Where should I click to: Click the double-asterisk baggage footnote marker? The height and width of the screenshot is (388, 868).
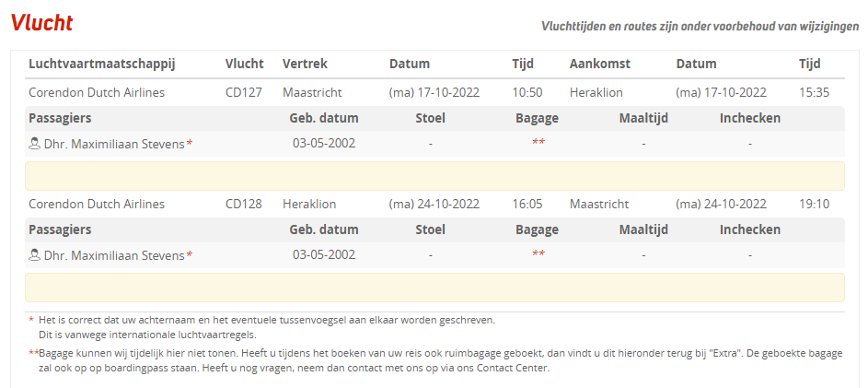pos(34,353)
